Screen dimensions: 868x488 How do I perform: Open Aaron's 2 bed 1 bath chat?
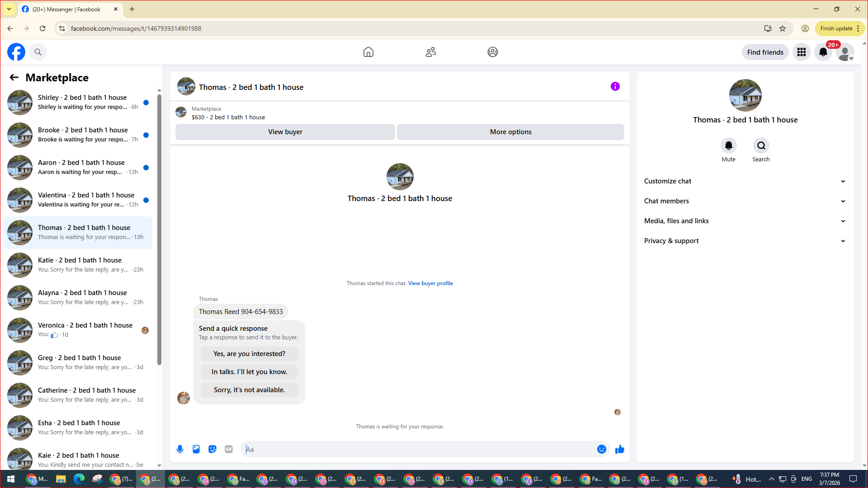pyautogui.click(x=78, y=168)
